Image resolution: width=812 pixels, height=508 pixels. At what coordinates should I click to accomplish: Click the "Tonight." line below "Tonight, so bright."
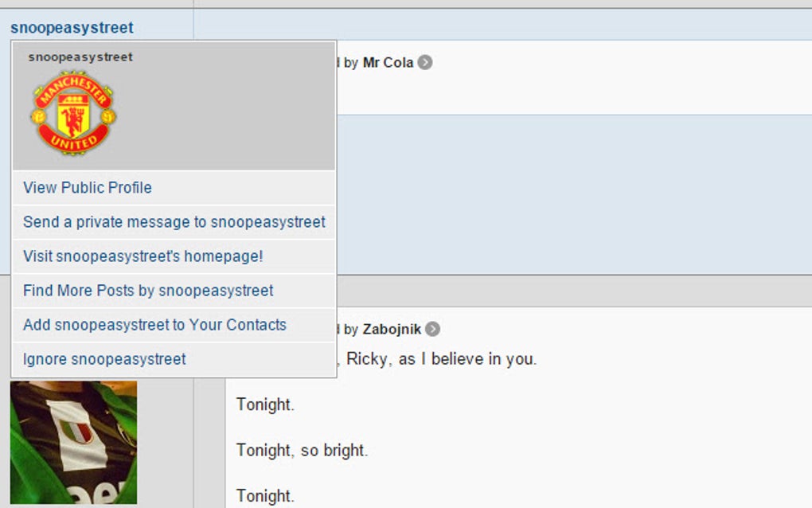265,496
